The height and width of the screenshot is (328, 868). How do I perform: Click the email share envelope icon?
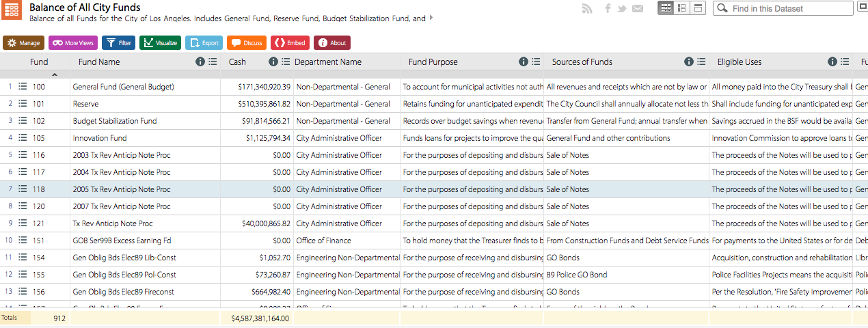pyautogui.click(x=638, y=9)
